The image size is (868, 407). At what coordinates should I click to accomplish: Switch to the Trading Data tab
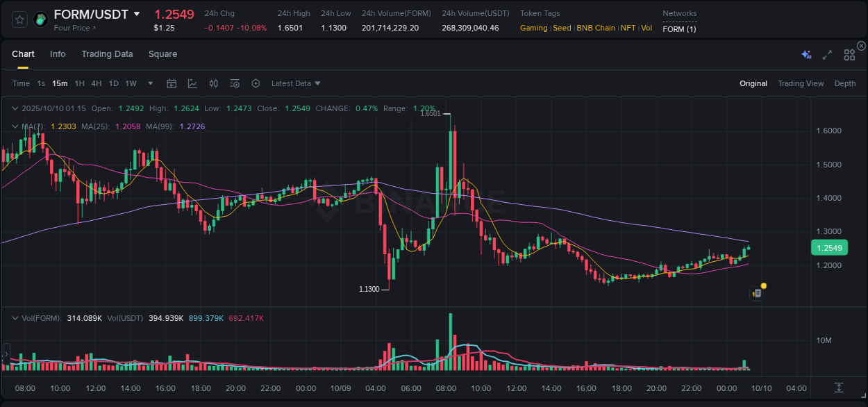click(x=107, y=53)
